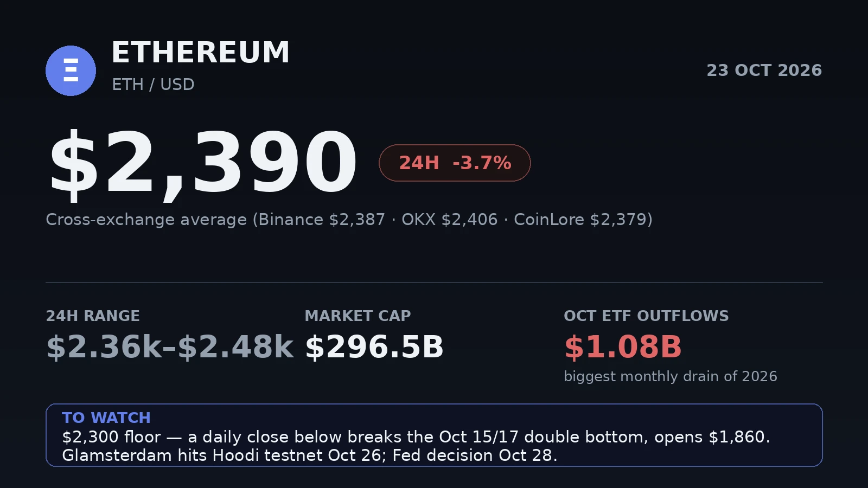Click the 24H RANGE label
The width and height of the screenshot is (868, 488).
[93, 316]
